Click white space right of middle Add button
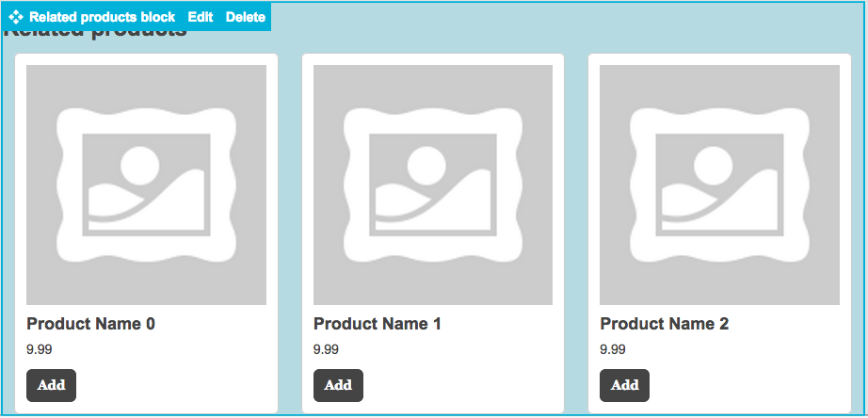The width and height of the screenshot is (868, 418). pyautogui.click(x=461, y=385)
